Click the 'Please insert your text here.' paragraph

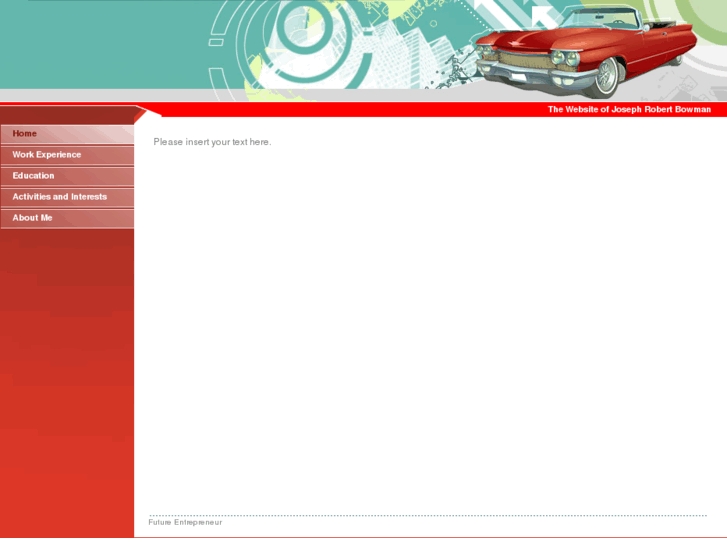coord(212,142)
